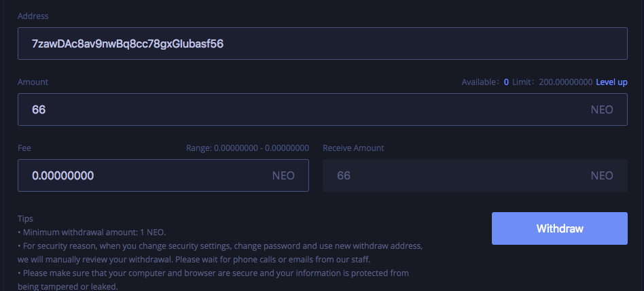644x291 pixels.
Task: Click the Receive Amount label
Action: (x=353, y=148)
